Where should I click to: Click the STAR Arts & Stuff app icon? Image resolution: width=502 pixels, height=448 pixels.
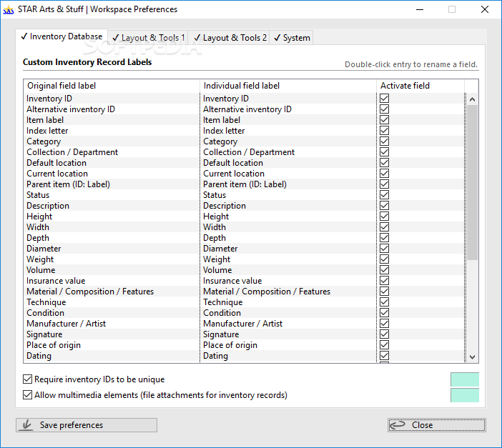tap(9, 9)
